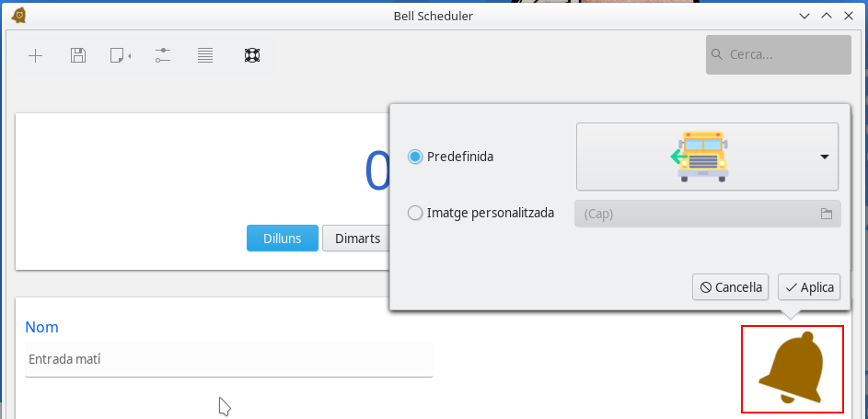
Task: Open the sliders settings icon
Action: pos(163,56)
